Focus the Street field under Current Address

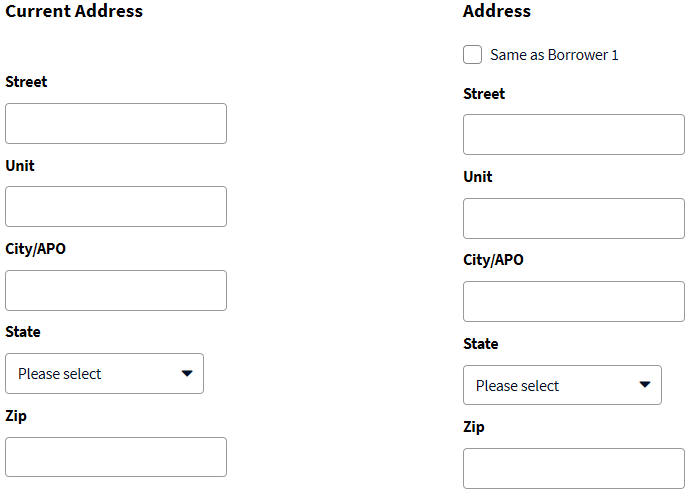point(116,124)
